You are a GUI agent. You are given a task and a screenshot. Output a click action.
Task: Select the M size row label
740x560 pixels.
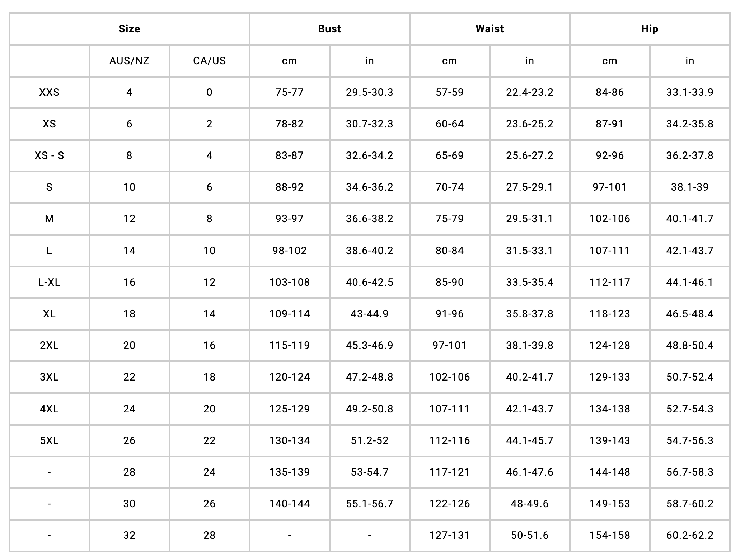pyautogui.click(x=50, y=219)
